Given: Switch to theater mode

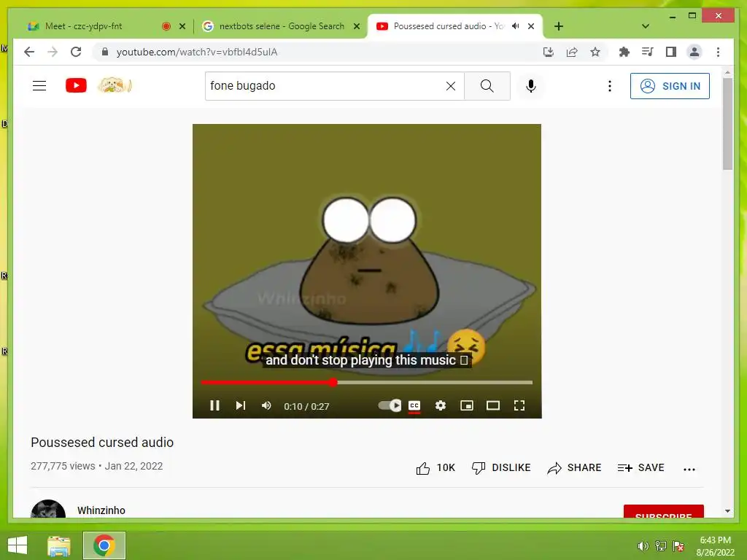Looking at the screenshot, I should click(493, 405).
